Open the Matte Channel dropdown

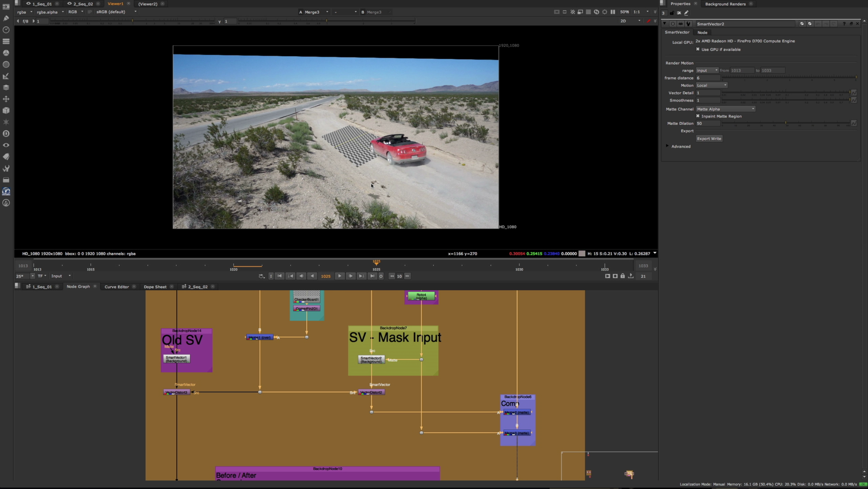tap(725, 109)
